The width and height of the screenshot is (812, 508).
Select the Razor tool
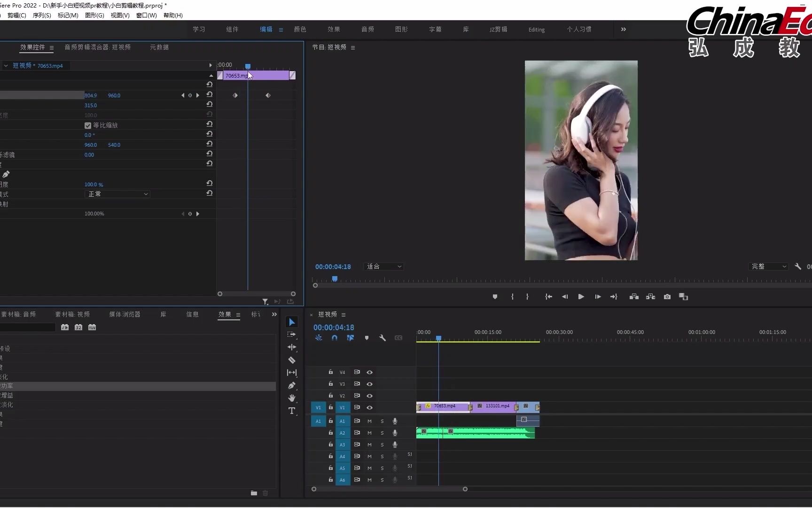click(x=292, y=360)
